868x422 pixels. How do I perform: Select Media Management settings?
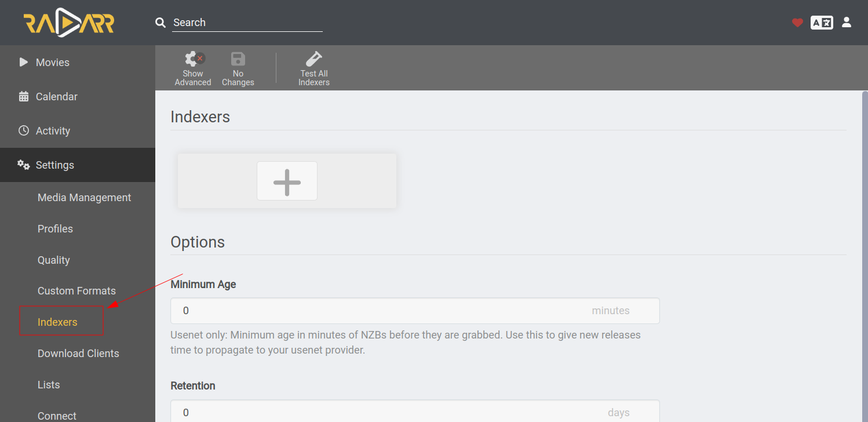[x=85, y=198]
